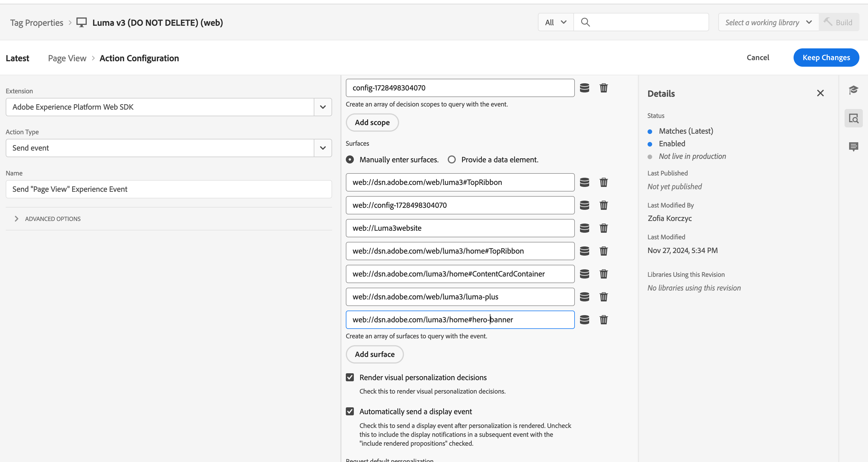868x462 pixels.
Task: Open the revision details side panel icon
Action: (853, 118)
